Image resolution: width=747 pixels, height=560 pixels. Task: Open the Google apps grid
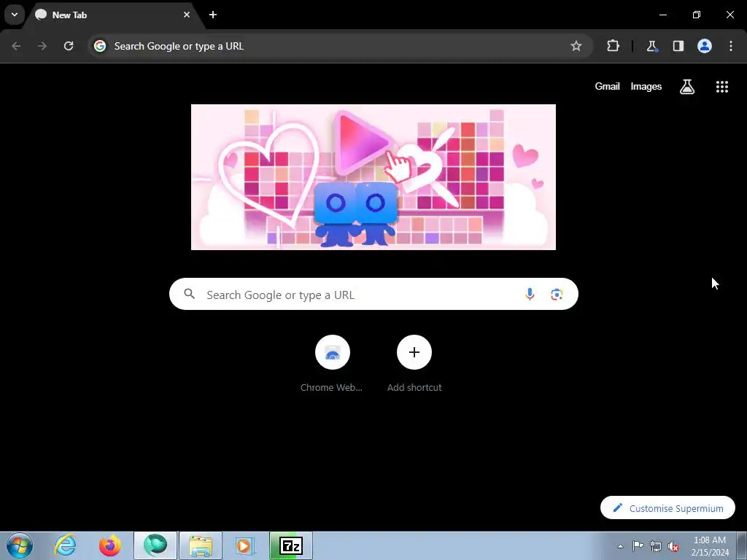click(x=721, y=87)
